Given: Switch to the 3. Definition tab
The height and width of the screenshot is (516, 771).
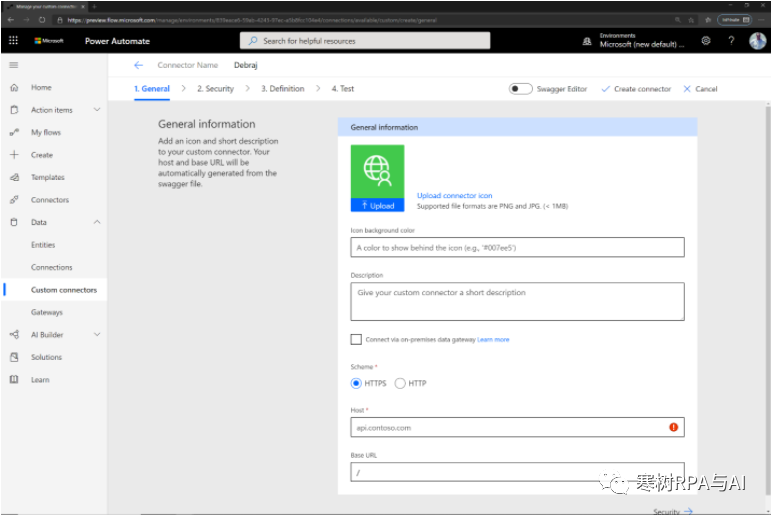Looking at the screenshot, I should pyautogui.click(x=283, y=89).
